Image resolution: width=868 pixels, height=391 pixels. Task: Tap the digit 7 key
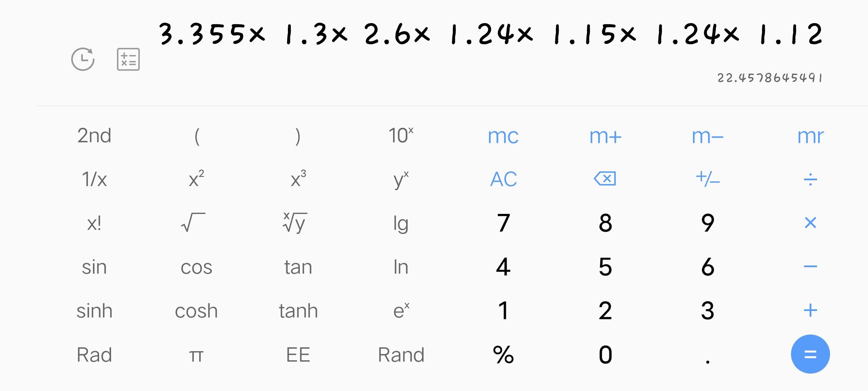point(503,223)
